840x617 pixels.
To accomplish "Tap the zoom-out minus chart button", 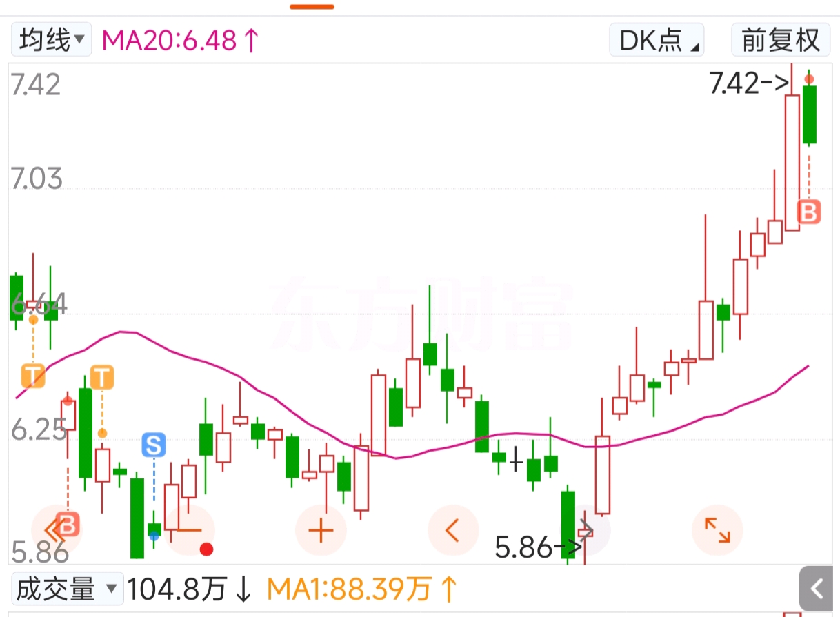I will tap(189, 530).
